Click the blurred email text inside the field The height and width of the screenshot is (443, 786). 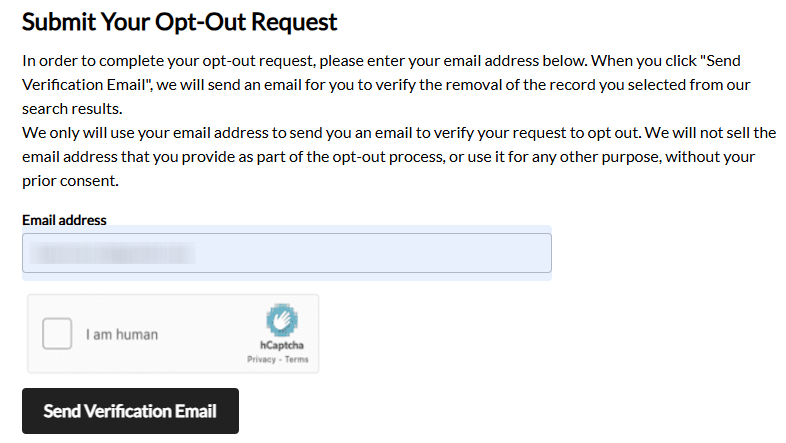point(110,253)
